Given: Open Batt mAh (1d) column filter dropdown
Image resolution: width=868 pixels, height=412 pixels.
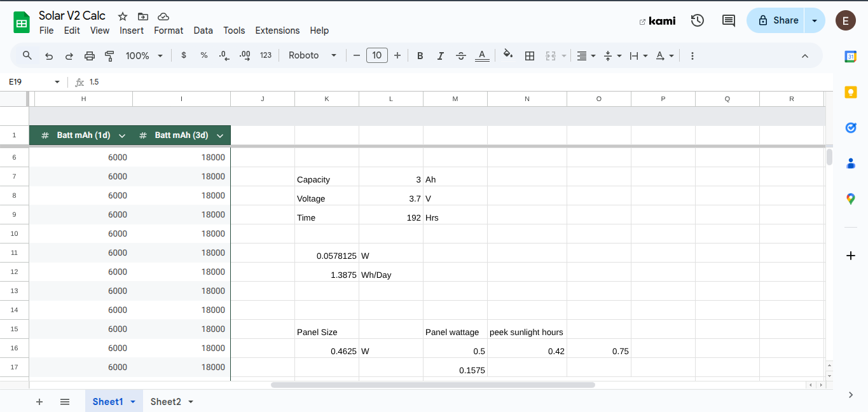Looking at the screenshot, I should [x=122, y=135].
